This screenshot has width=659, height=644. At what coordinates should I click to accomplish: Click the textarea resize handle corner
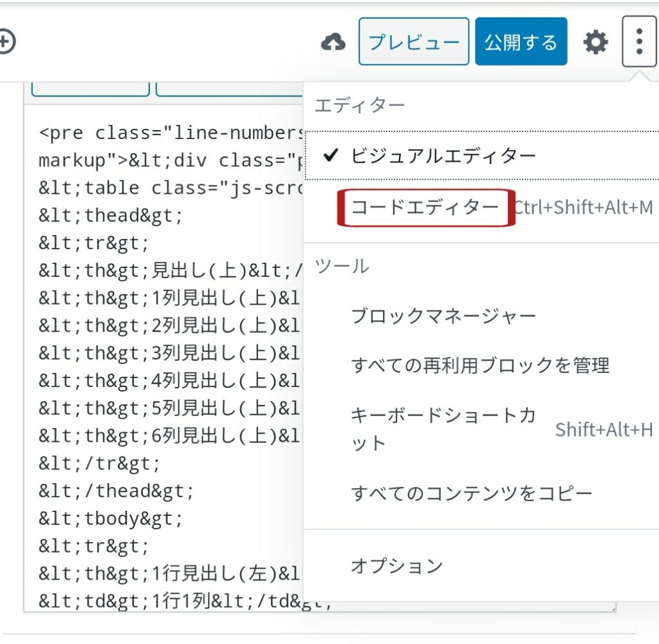click(613, 608)
